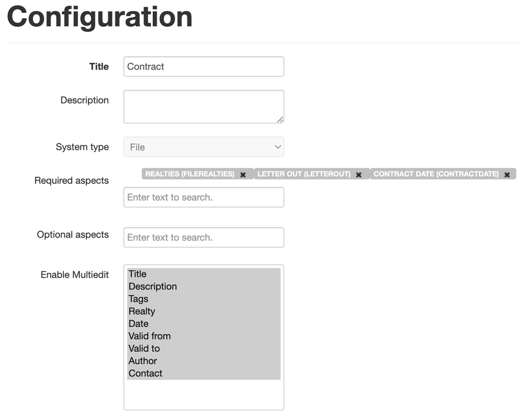This screenshot has height=420, width=521.
Task: Click the Required aspects search field
Action: (x=203, y=197)
